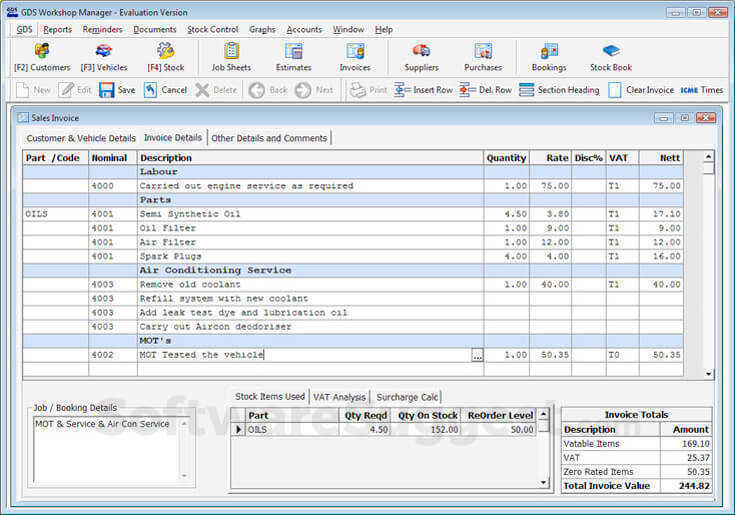Viewport: 735px width, 515px height.
Task: Open the F3 Vehicles module
Action: coord(104,57)
